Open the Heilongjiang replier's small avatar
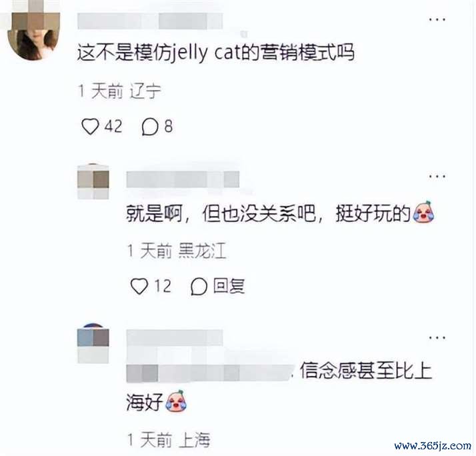This screenshot has width=476, height=456. [93, 182]
